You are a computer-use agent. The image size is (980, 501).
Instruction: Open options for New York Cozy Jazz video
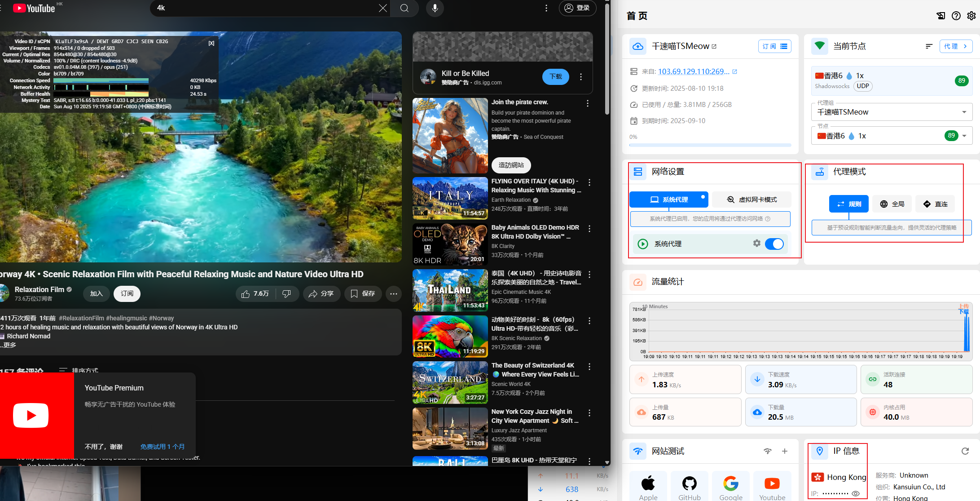(589, 413)
